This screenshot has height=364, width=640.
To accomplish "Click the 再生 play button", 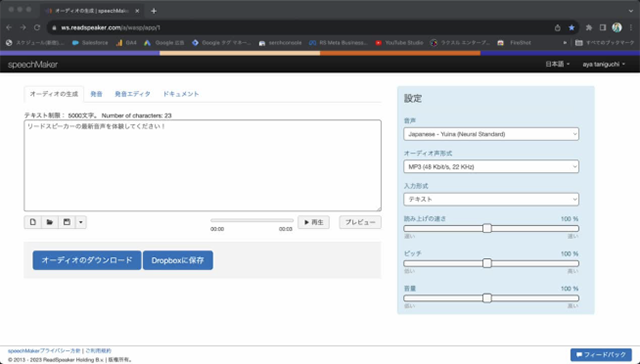I will click(x=313, y=222).
